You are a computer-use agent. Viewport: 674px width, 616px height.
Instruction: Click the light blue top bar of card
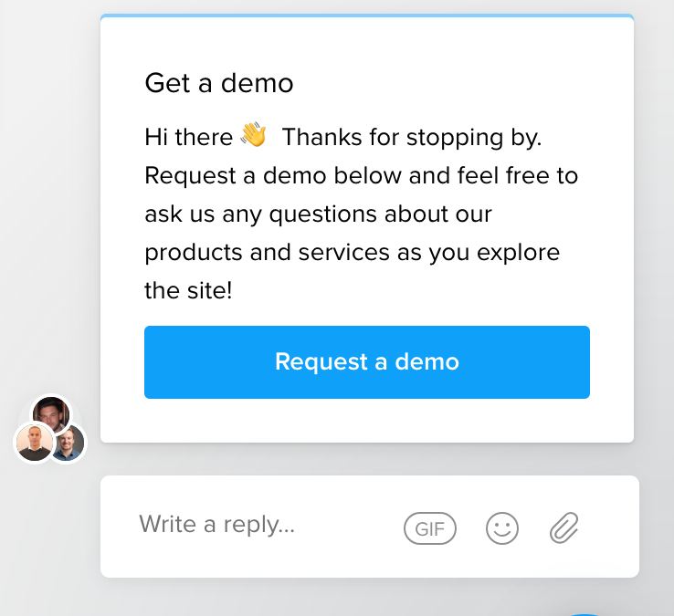367,16
